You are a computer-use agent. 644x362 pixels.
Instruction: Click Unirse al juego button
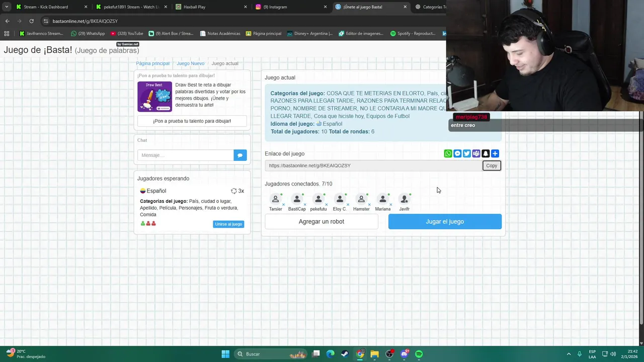(228, 224)
